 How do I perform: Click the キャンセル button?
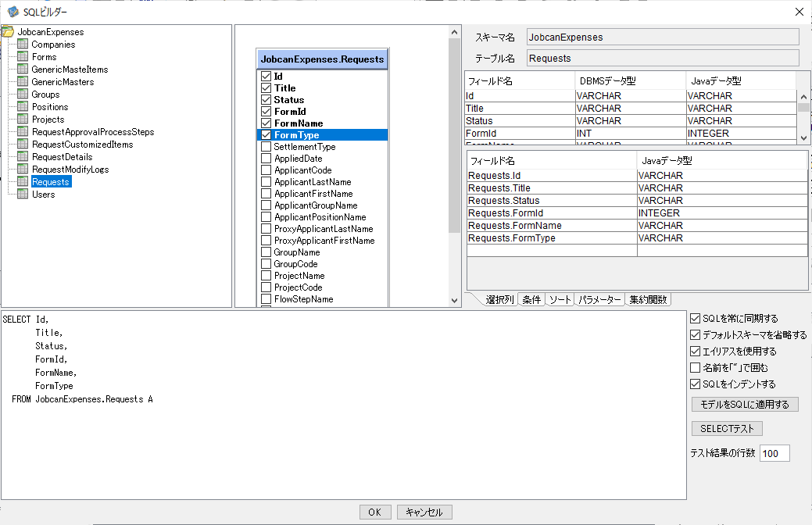(x=424, y=512)
